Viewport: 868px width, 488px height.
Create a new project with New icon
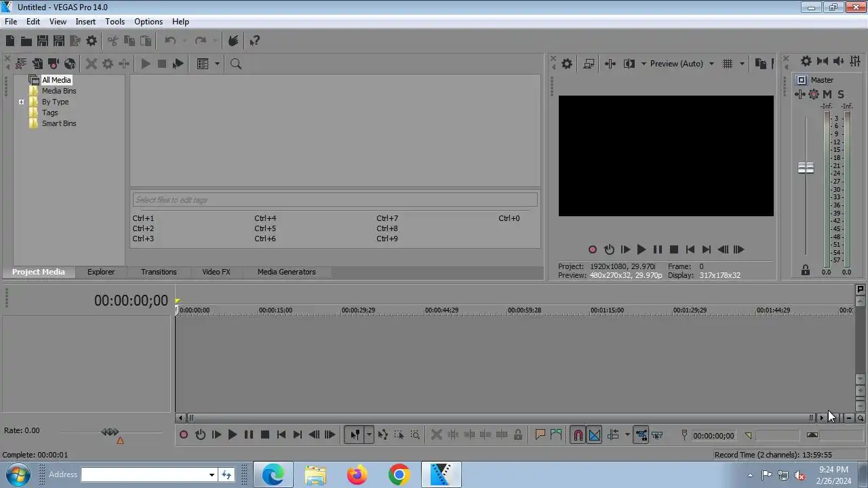(10, 41)
